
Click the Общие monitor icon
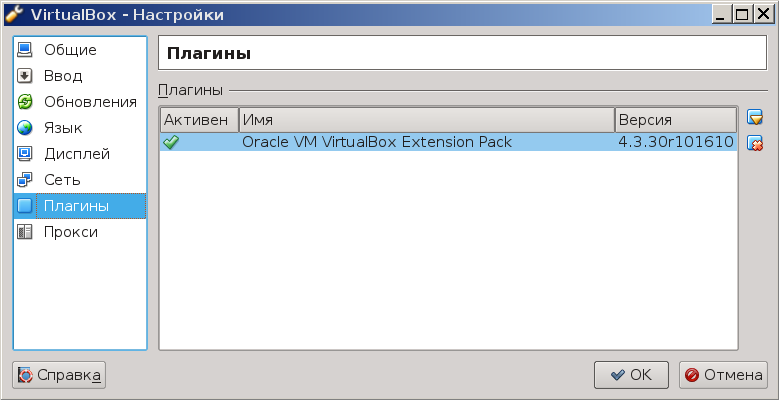(24, 50)
